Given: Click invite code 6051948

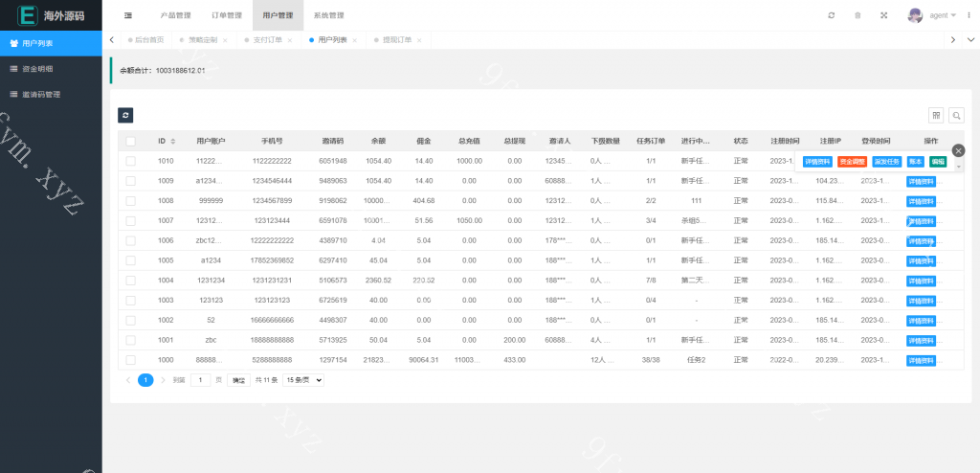Looking at the screenshot, I should pyautogui.click(x=332, y=162).
